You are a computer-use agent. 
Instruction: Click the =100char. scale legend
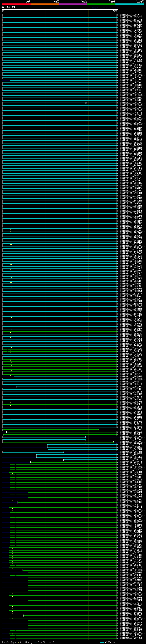(108, 642)
